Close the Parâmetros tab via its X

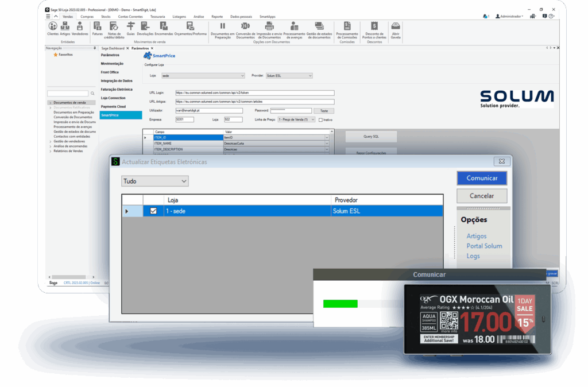pyautogui.click(x=152, y=48)
